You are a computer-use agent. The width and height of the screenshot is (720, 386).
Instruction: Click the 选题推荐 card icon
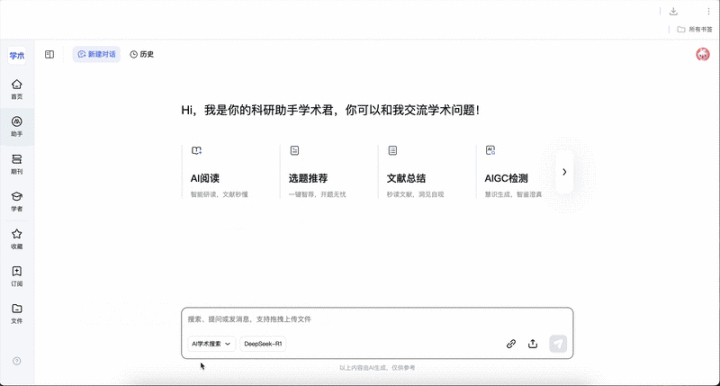coord(295,151)
